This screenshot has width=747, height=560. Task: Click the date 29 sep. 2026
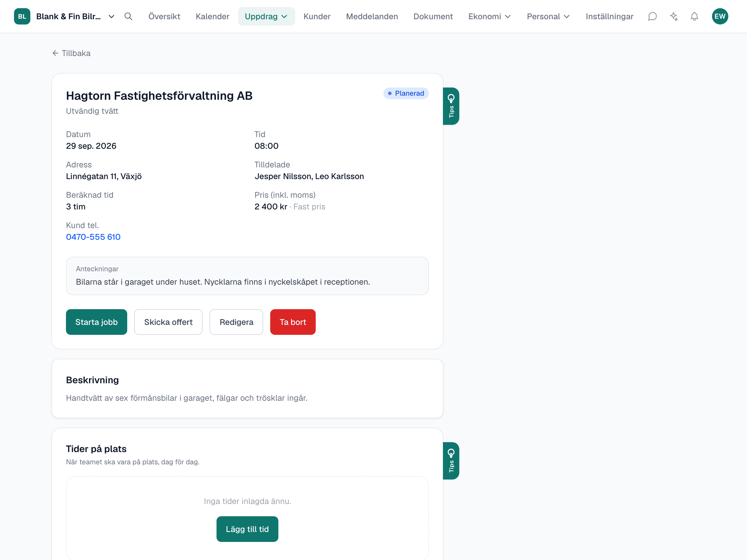point(91,146)
